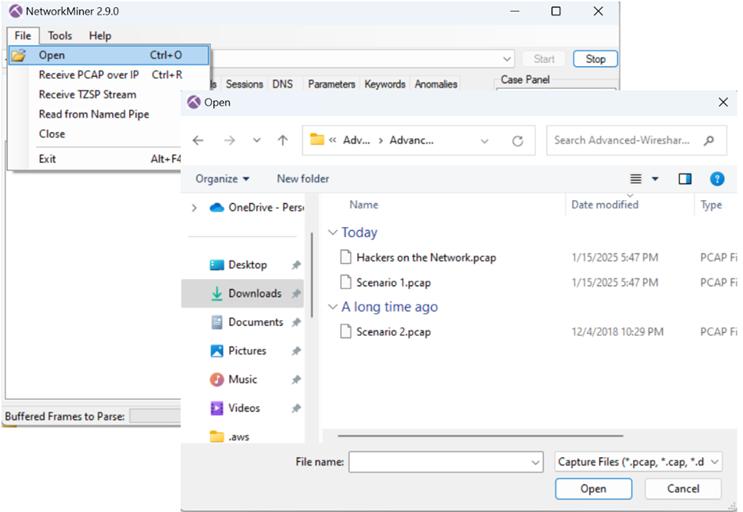Toggle the preview pane icon
The height and width of the screenshot is (512, 743).
point(685,179)
